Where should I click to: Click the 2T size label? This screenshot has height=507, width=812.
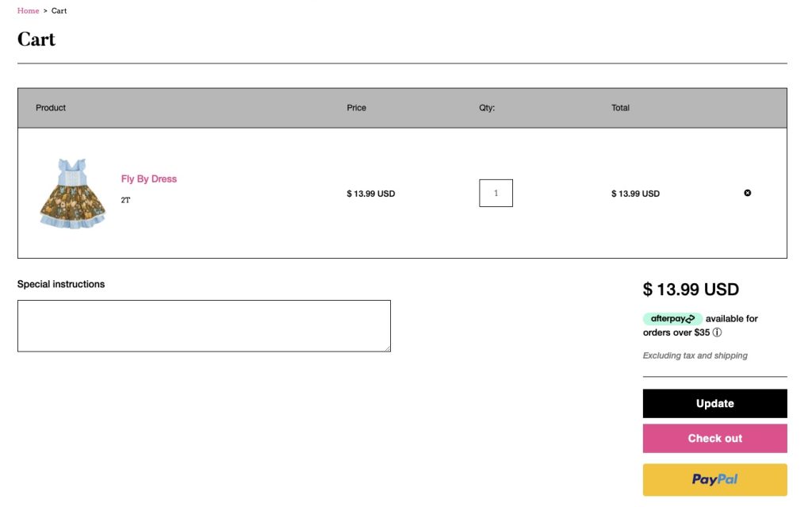pos(125,200)
